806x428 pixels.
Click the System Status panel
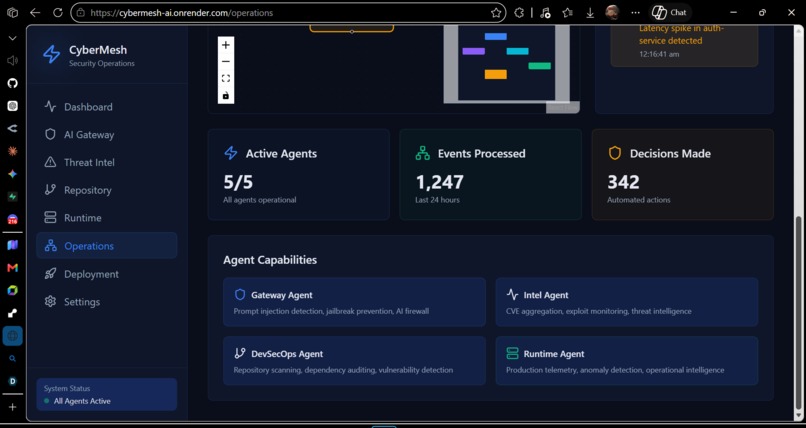[x=106, y=394]
